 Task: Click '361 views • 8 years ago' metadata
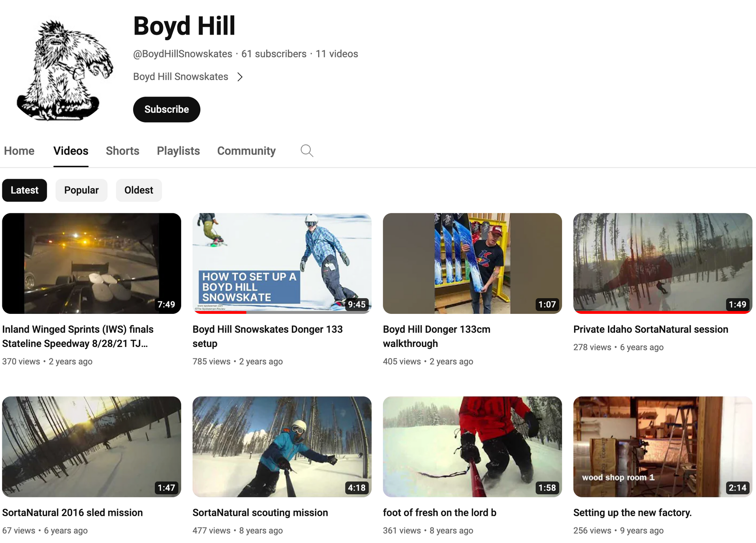[428, 531]
